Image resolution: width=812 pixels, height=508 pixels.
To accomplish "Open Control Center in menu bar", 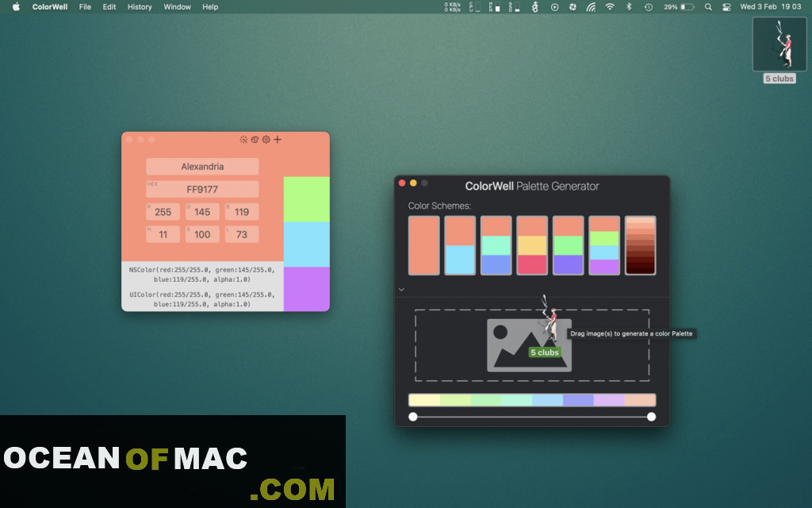I will point(726,6).
